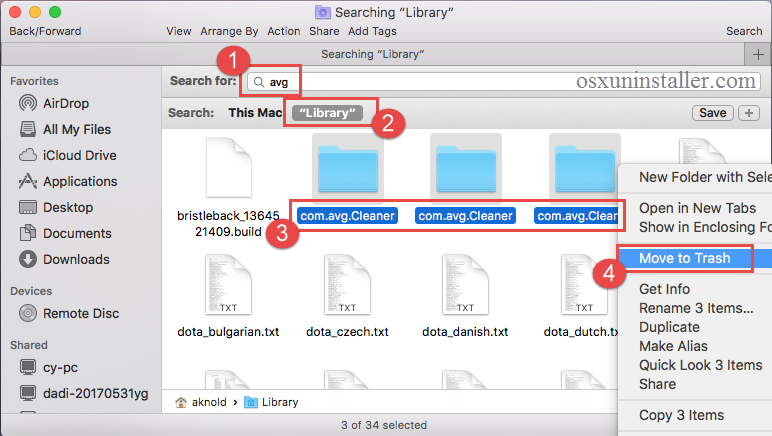This screenshot has height=436, width=772.
Task: Click Library folder in path bar
Action: [x=271, y=402]
